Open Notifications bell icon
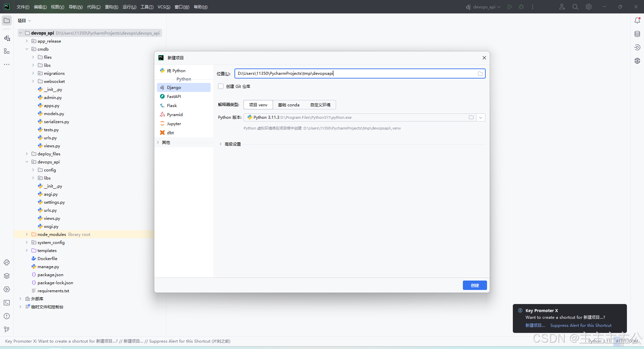Viewport: 644px width, 349px height. 637,20
